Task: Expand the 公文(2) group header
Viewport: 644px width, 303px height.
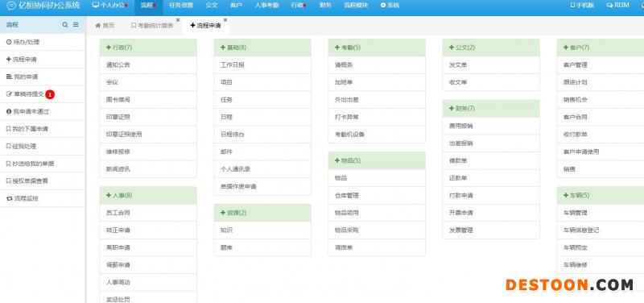Action: click(491, 48)
